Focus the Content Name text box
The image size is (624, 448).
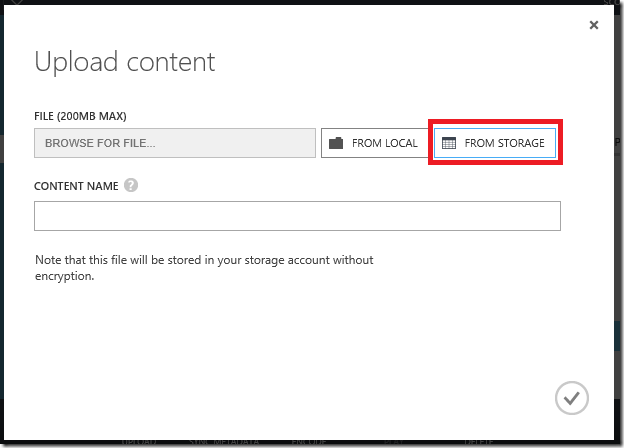click(x=297, y=216)
